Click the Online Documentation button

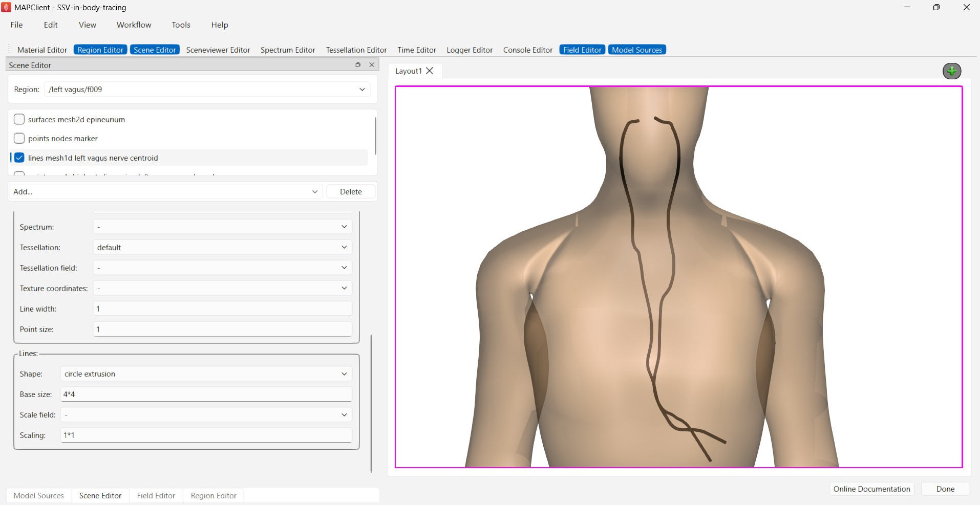[871, 489]
